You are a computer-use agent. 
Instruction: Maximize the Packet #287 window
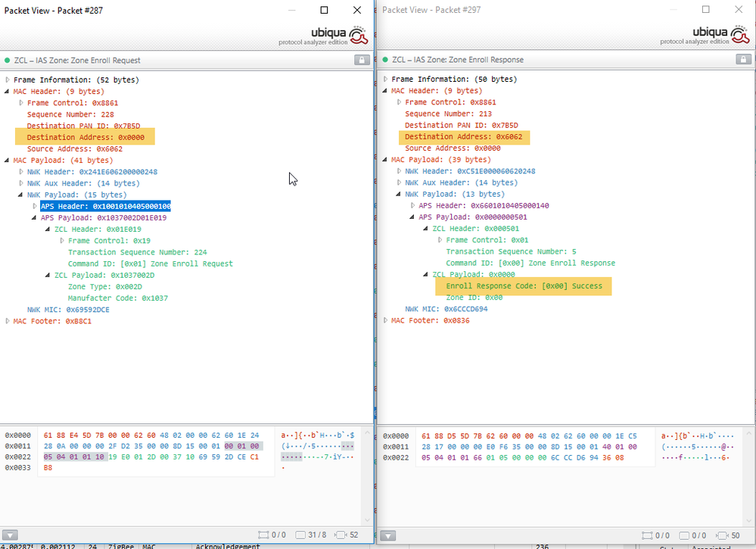point(325,10)
